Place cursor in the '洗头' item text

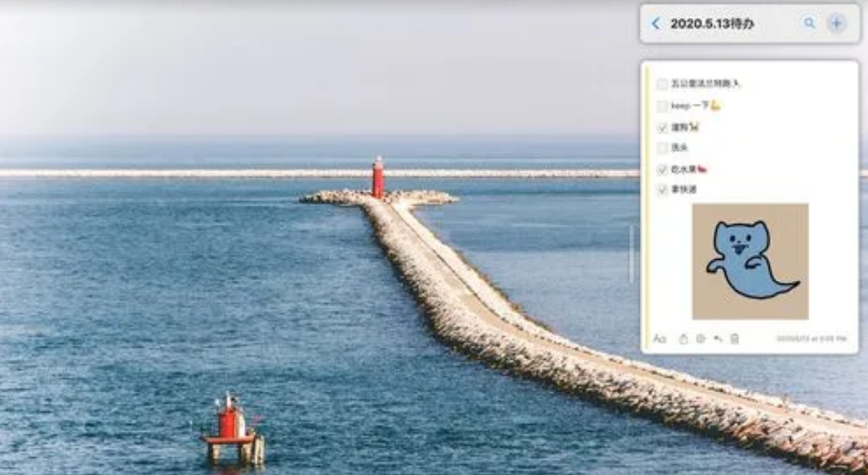(x=679, y=148)
